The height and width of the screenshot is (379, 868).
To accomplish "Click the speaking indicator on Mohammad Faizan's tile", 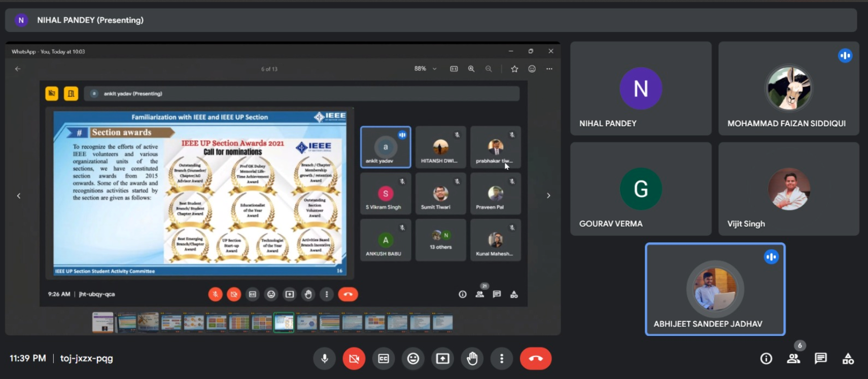I will pyautogui.click(x=845, y=56).
